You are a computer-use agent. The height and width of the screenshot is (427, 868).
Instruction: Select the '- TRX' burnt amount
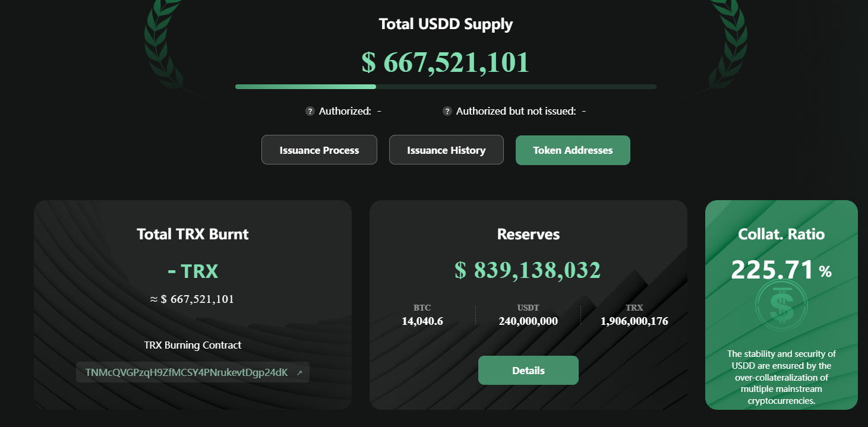[x=192, y=271]
